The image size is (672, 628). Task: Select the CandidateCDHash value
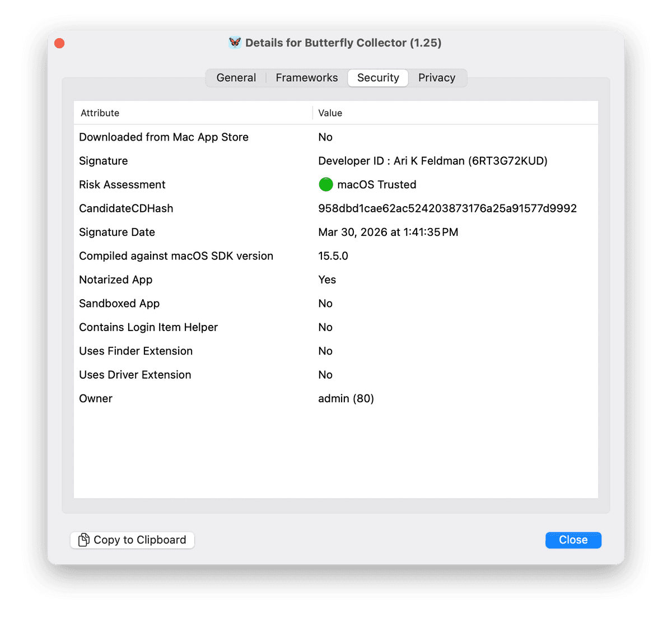pos(447,208)
